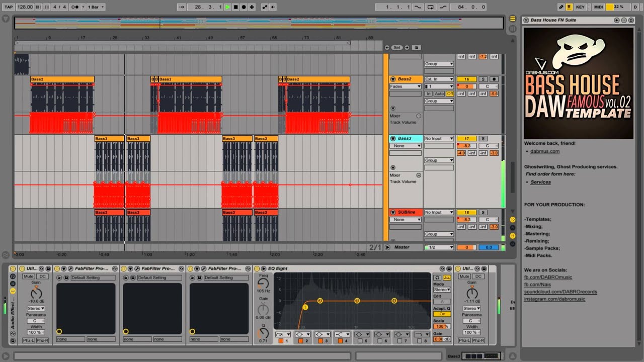Screen dimensions: 644x362
Task: Set Bass2 monitor to Off
Action: tap(450, 94)
